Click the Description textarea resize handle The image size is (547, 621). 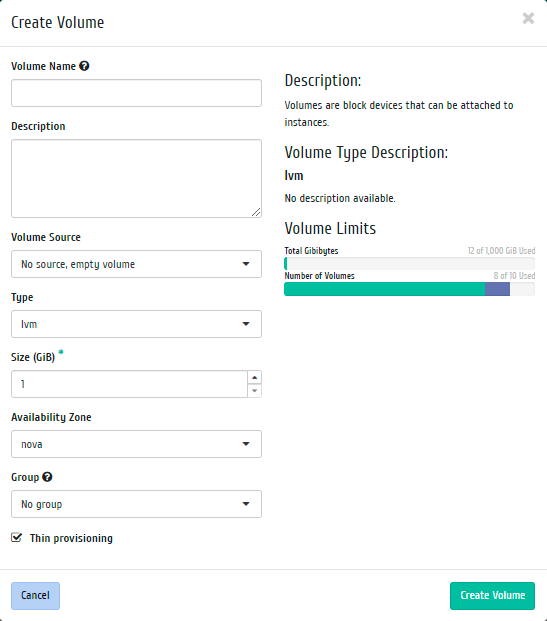(x=256, y=212)
